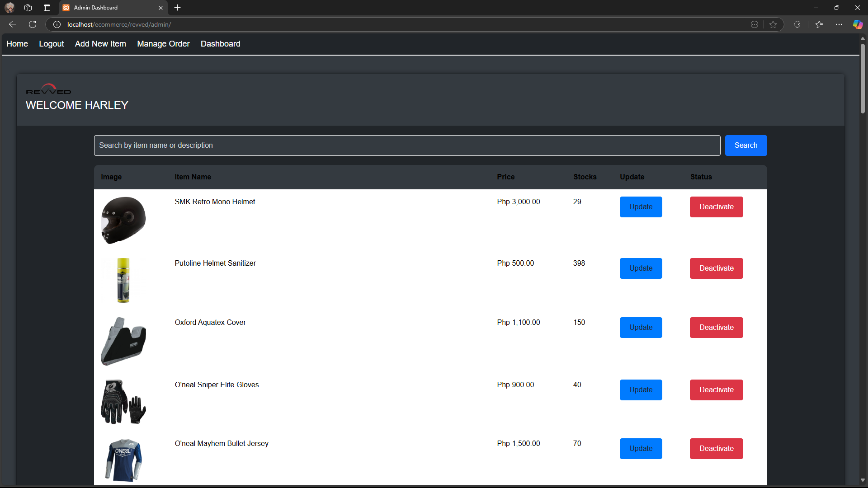This screenshot has width=868, height=488.
Task: Add this page to favorites star
Action: point(773,24)
